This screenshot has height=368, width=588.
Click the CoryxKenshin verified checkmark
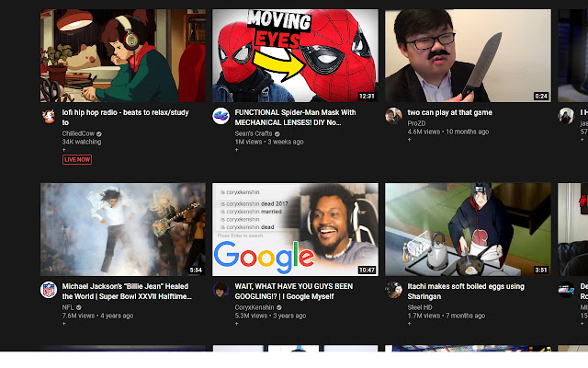[279, 307]
